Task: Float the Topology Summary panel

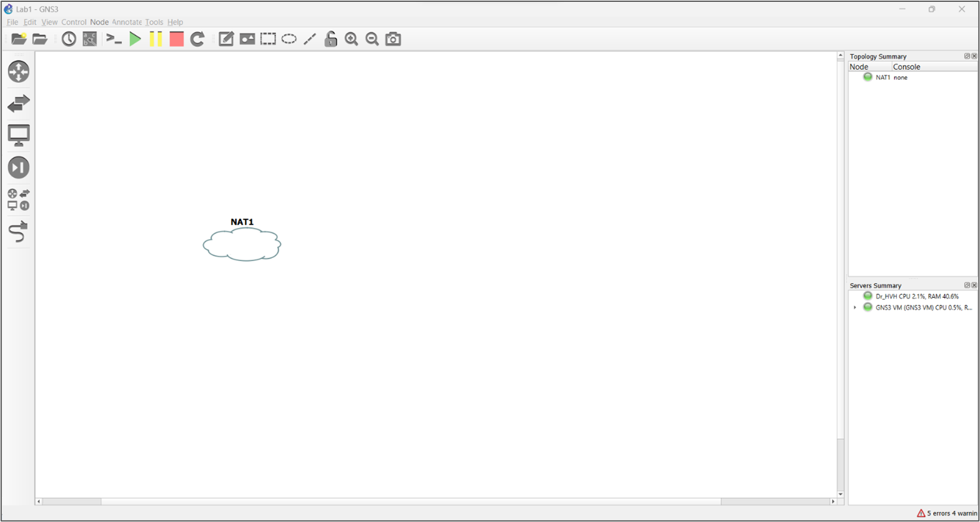Action: [967, 56]
